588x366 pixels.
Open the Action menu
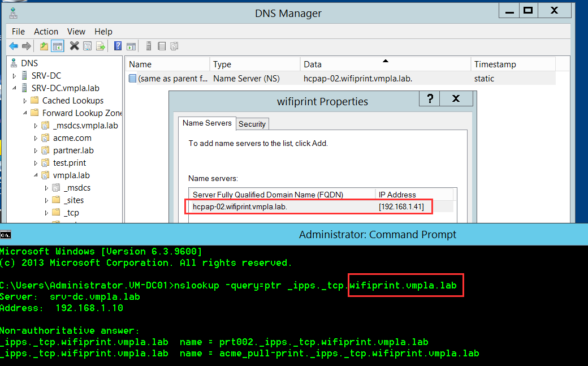(46, 32)
